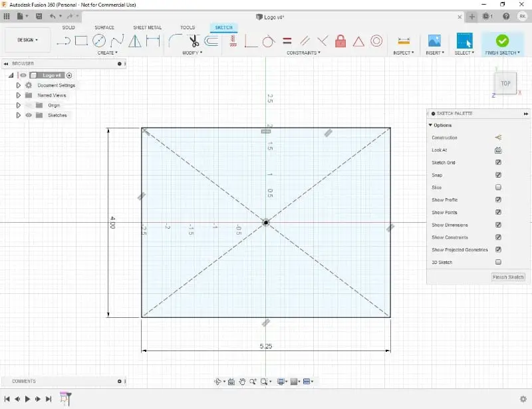532x409 pixels.
Task: Expand the Origin folder node
Action: click(x=19, y=105)
